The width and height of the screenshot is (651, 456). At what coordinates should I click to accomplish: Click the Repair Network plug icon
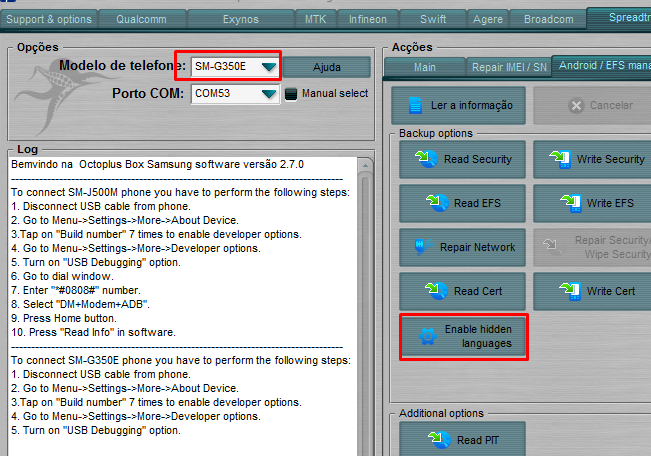pos(423,247)
